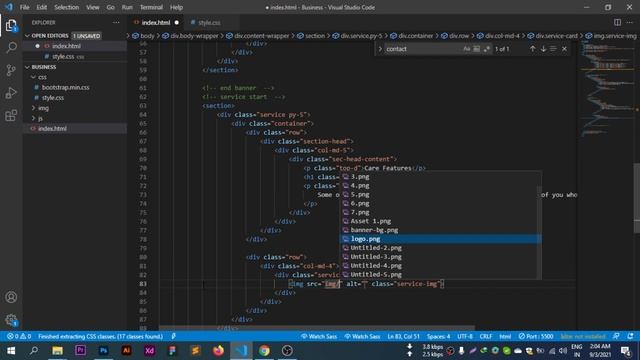Select index.html in Open Editors list
Viewport: 640px width, 360px height.
66,46
